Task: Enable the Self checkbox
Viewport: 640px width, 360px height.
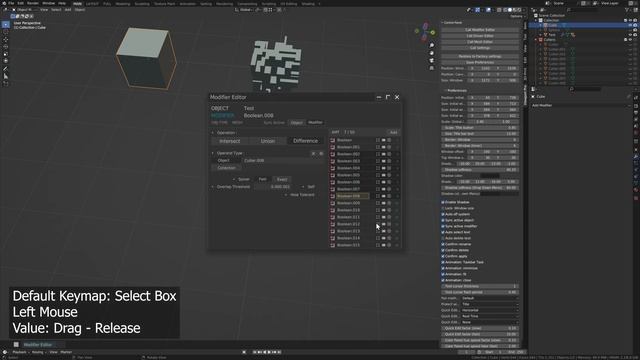Action: point(303,187)
